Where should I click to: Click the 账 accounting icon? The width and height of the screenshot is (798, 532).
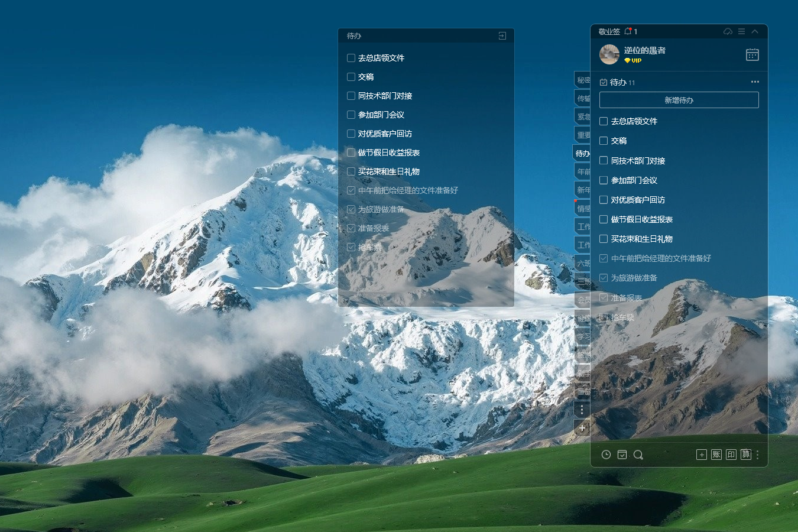tap(716, 455)
